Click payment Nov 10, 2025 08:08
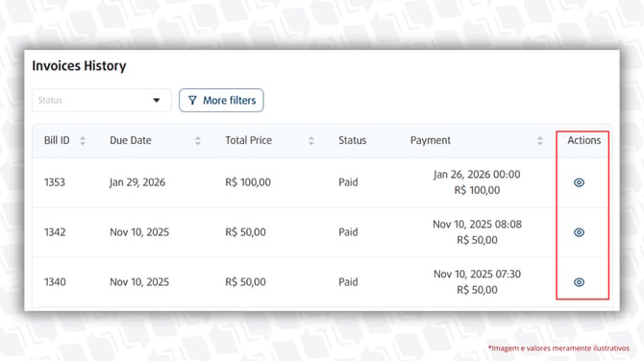This screenshot has height=361, width=644. tap(478, 225)
